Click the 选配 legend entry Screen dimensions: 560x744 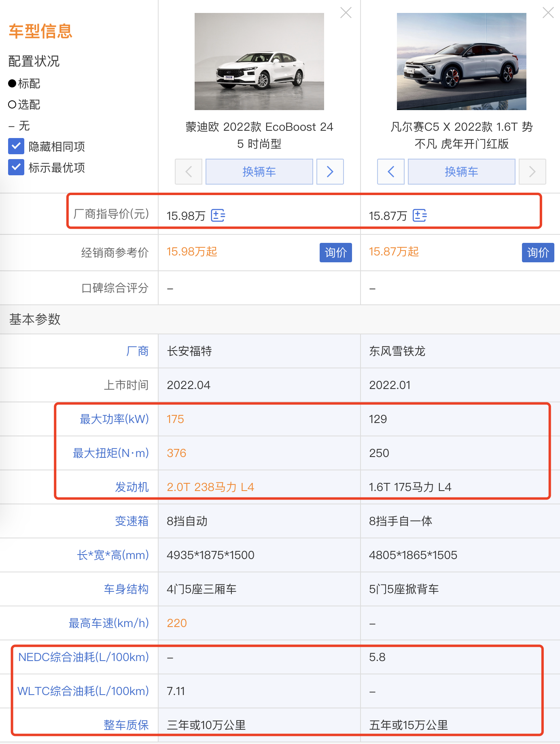click(24, 104)
